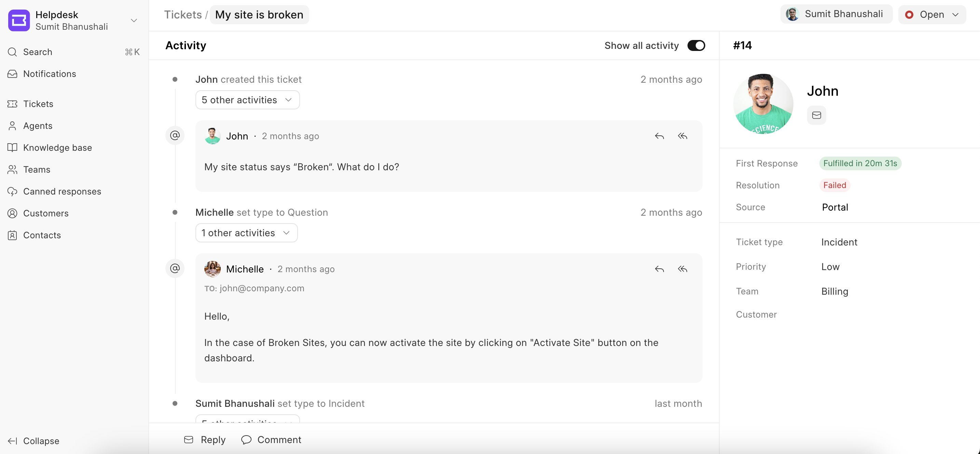Click the Comment button at the bottom
Viewport: 980px width, 454px height.
tap(271, 440)
